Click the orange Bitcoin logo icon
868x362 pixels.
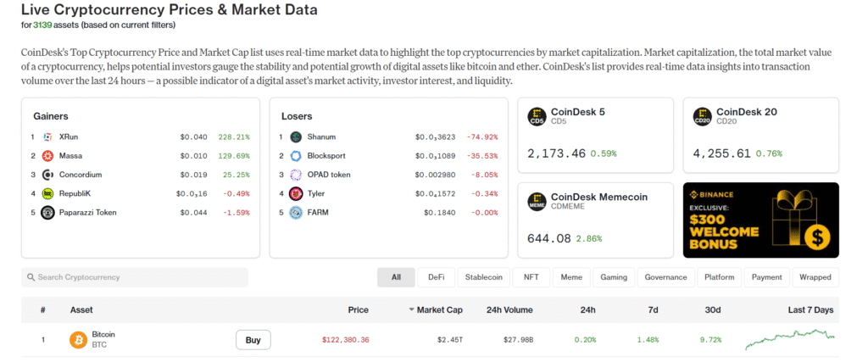point(78,340)
